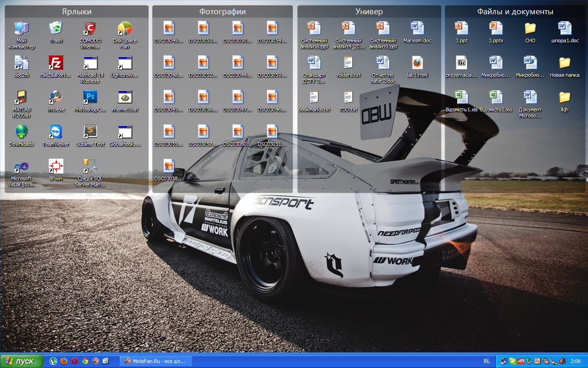Select the DSC03058 photo file
Image resolution: width=588 pixels, height=368 pixels.
(x=169, y=167)
